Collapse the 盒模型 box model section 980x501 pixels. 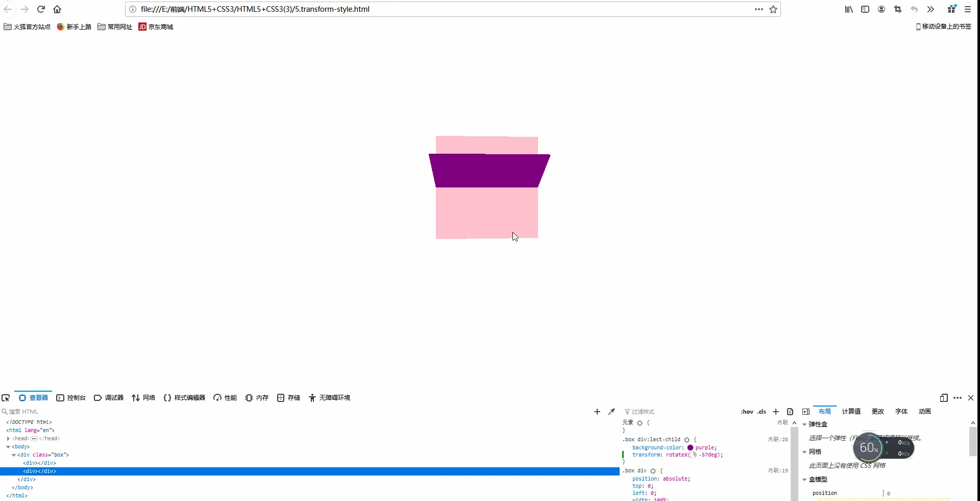point(804,480)
